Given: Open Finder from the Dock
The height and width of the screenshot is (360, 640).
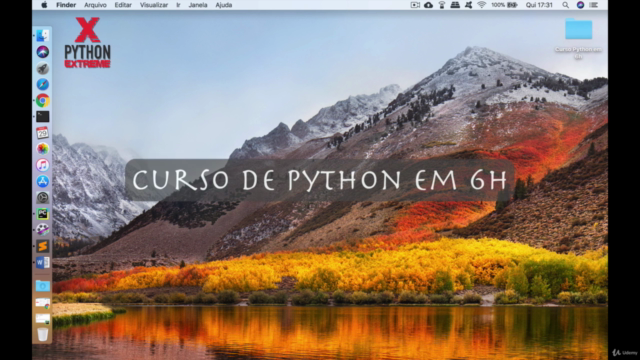Looking at the screenshot, I should point(42,36).
